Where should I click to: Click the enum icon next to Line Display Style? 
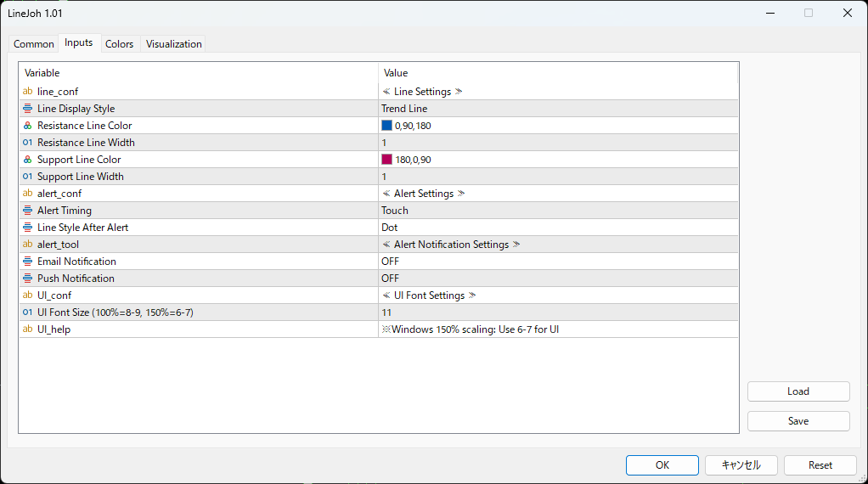pos(28,109)
